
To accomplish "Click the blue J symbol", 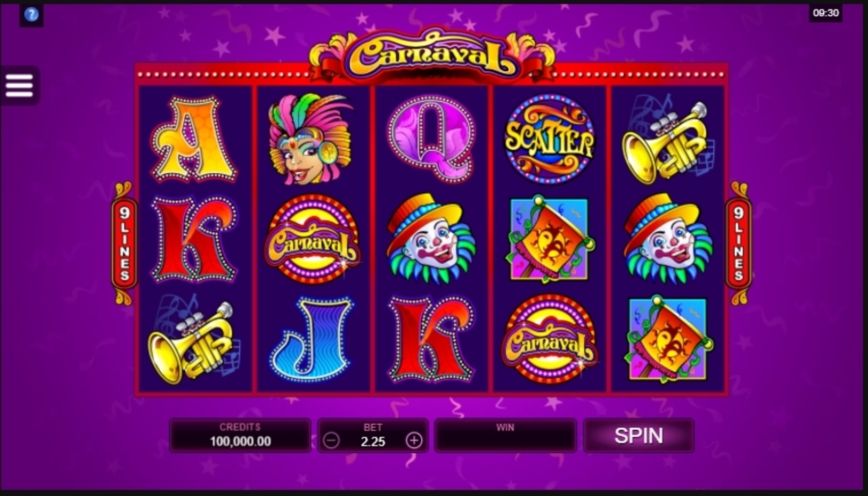I will pyautogui.click(x=311, y=340).
